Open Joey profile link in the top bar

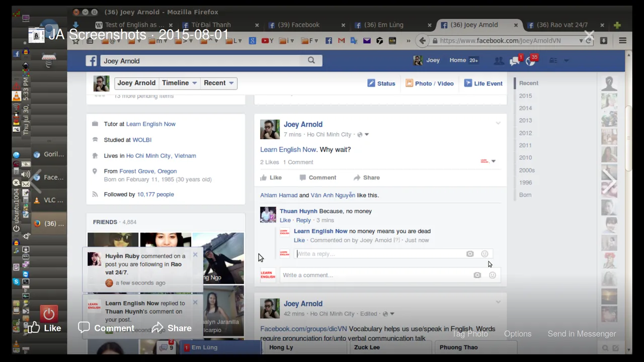pos(426,60)
